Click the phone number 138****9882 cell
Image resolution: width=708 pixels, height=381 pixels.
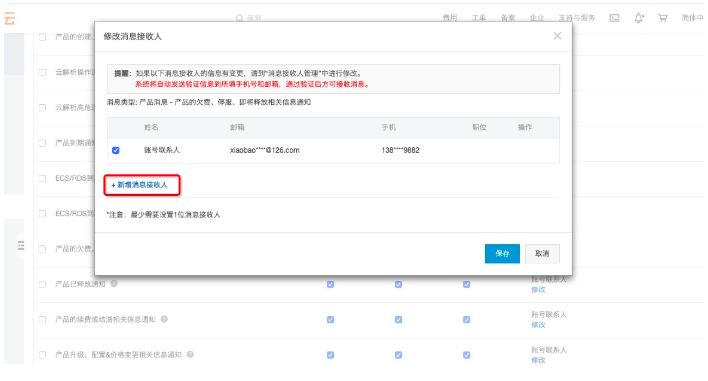tap(401, 150)
